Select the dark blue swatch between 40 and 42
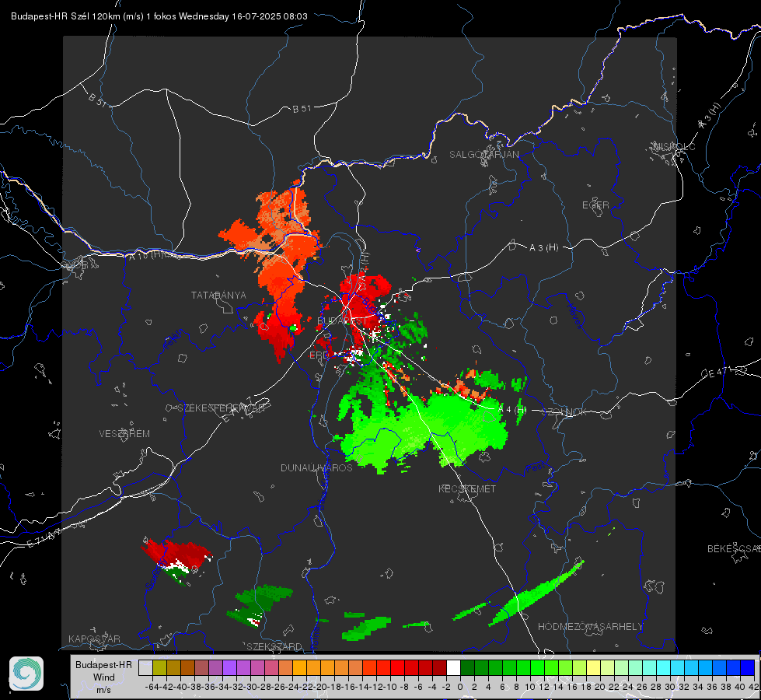The image size is (761, 700). (748, 667)
